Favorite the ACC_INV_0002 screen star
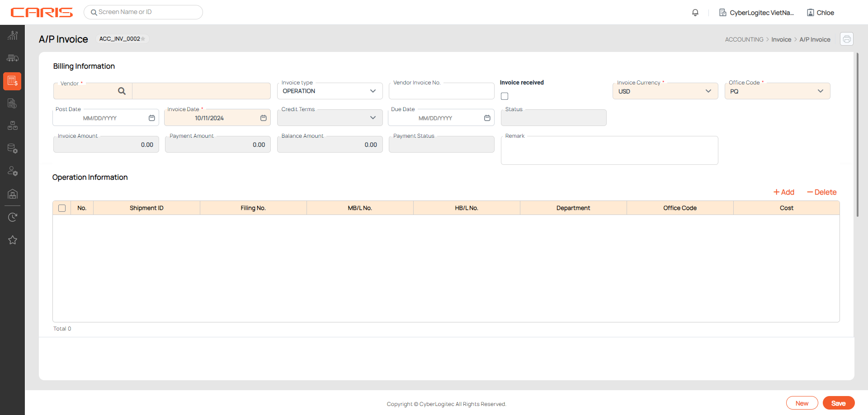 [x=143, y=39]
